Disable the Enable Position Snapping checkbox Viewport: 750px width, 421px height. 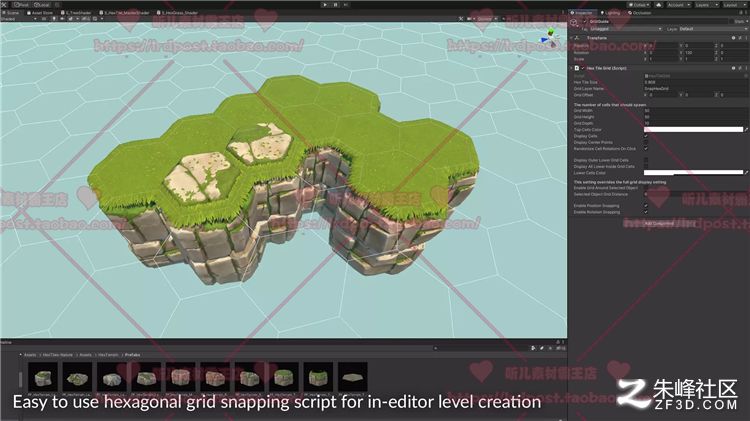point(646,206)
